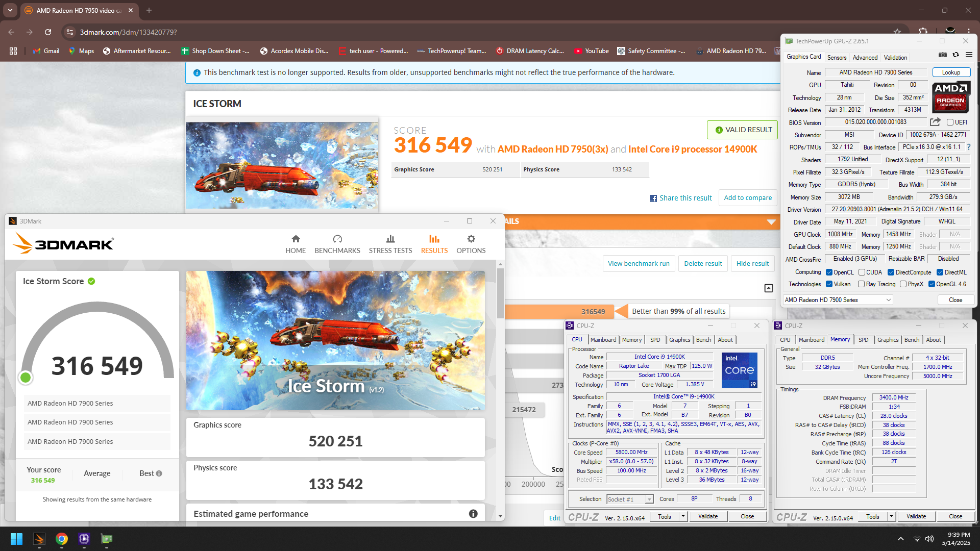980x551 pixels.
Task: Click Hide result button
Action: [x=752, y=264]
